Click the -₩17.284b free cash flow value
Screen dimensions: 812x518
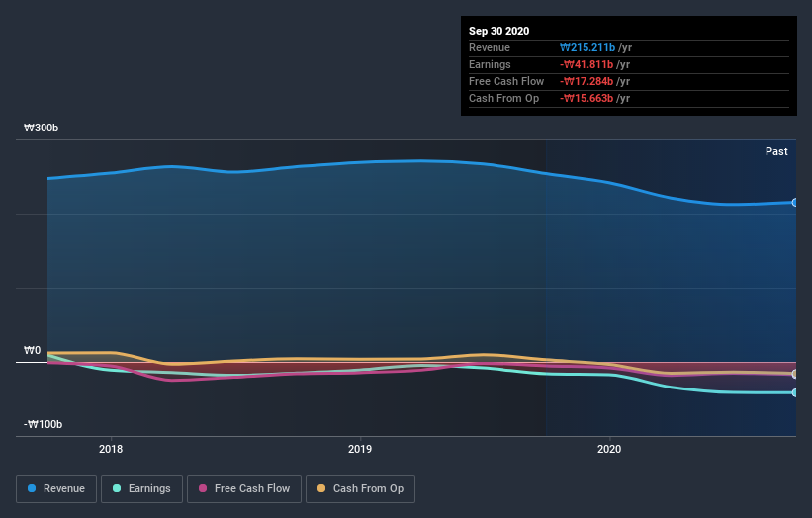point(586,81)
